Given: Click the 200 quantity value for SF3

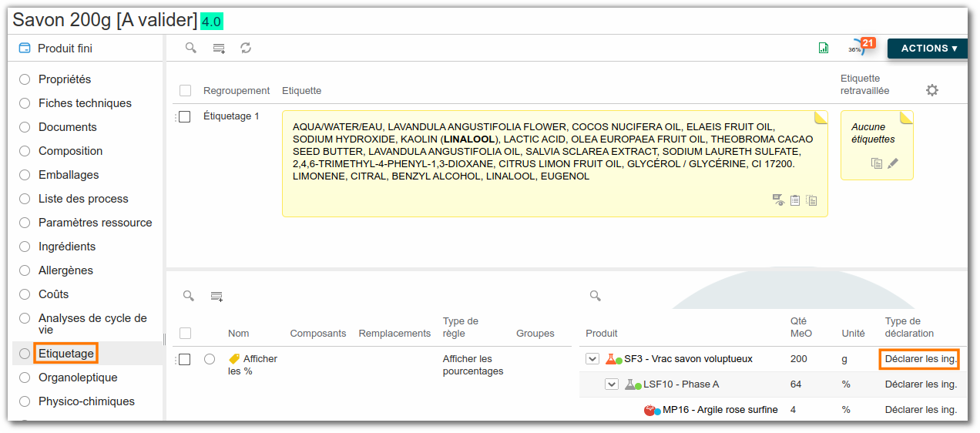Looking at the screenshot, I should point(799,359).
